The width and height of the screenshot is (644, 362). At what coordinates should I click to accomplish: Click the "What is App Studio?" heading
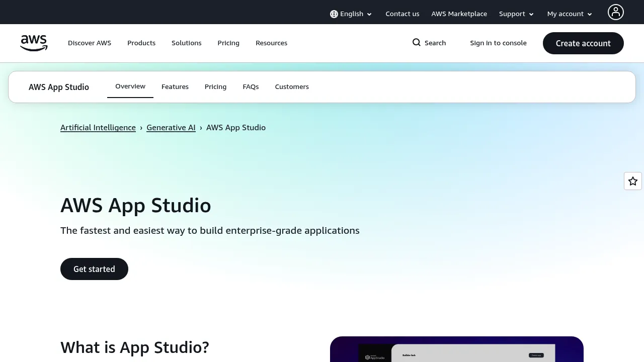[135, 347]
